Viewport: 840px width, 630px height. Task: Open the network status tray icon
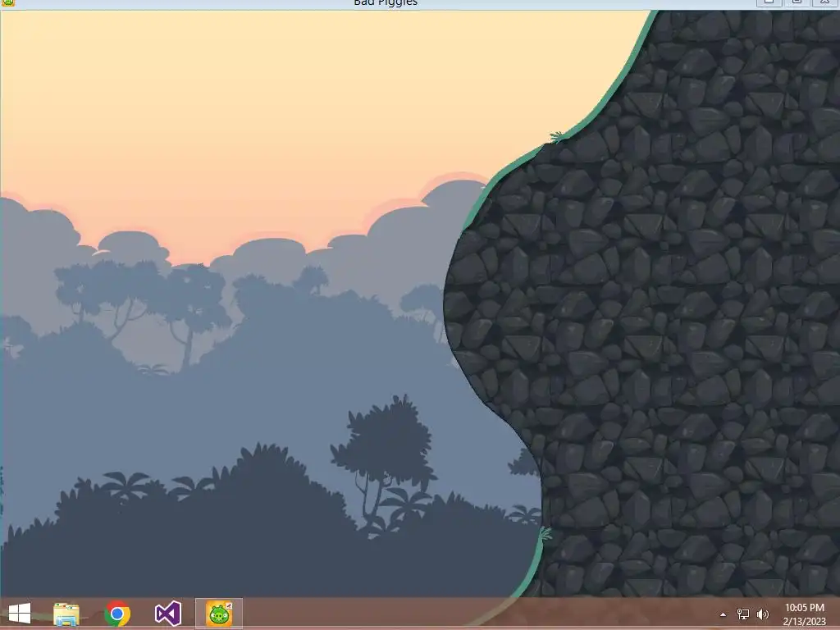pos(743,614)
